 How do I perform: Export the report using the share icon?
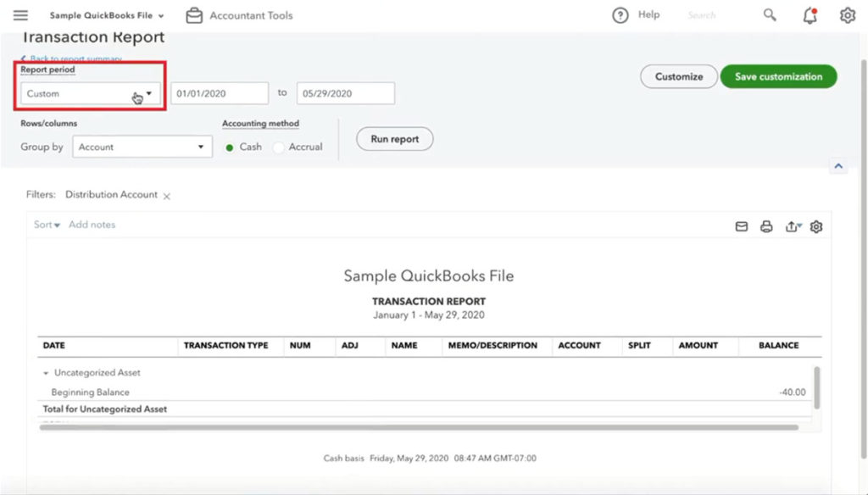pos(792,226)
